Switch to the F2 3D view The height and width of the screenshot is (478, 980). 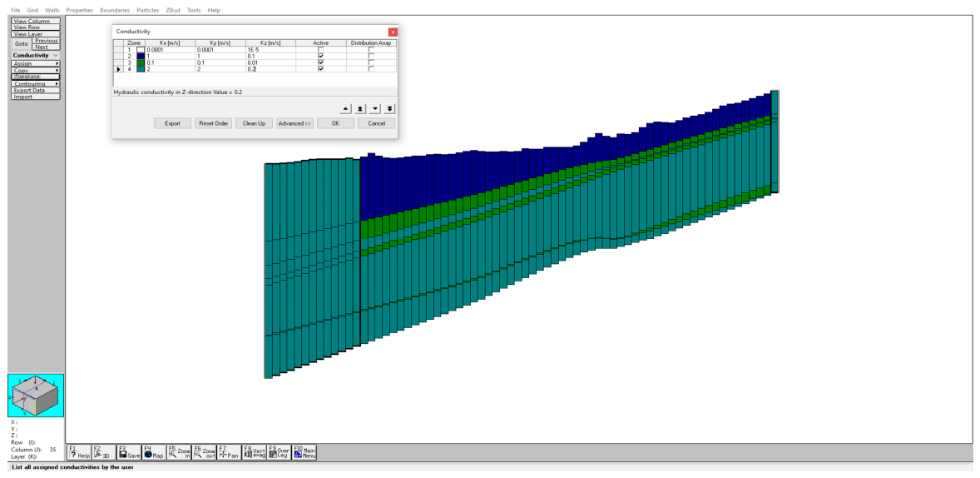click(104, 453)
